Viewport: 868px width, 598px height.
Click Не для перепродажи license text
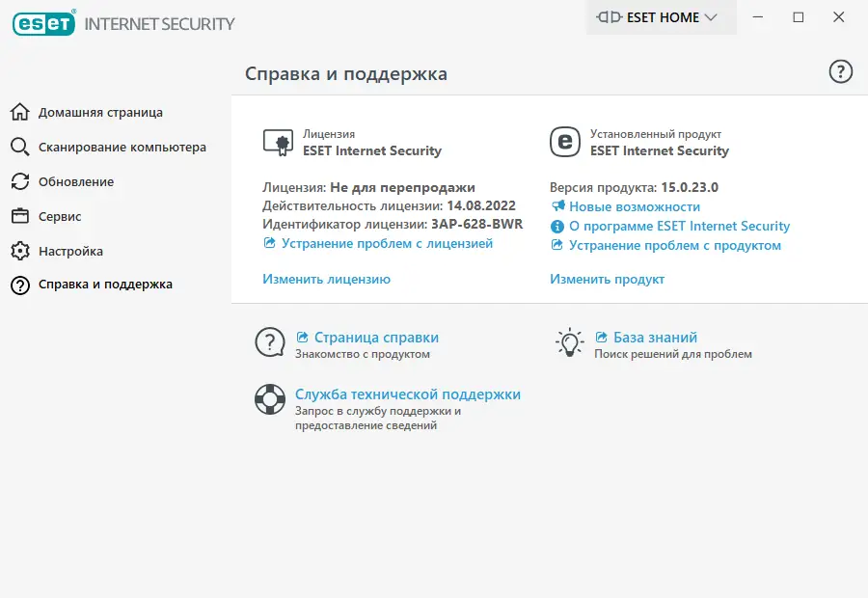pyautogui.click(x=402, y=188)
